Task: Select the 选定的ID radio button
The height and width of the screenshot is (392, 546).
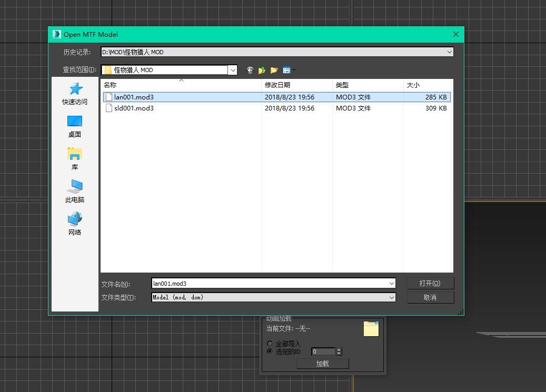Action: 270,351
